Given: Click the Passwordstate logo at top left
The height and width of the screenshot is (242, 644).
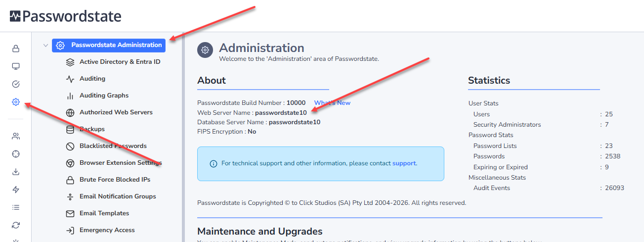Looking at the screenshot, I should click(x=65, y=16).
